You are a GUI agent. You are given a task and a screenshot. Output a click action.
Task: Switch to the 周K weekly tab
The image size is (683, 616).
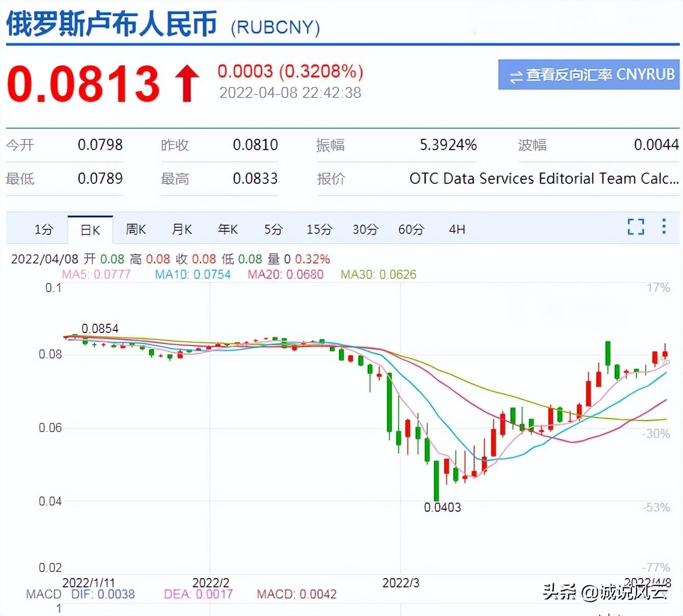pos(136,229)
